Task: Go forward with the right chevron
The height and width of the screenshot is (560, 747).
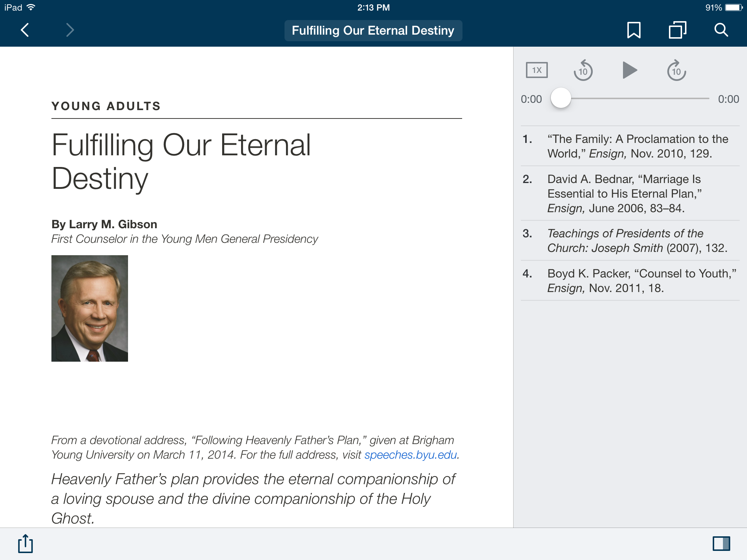Action: [70, 30]
